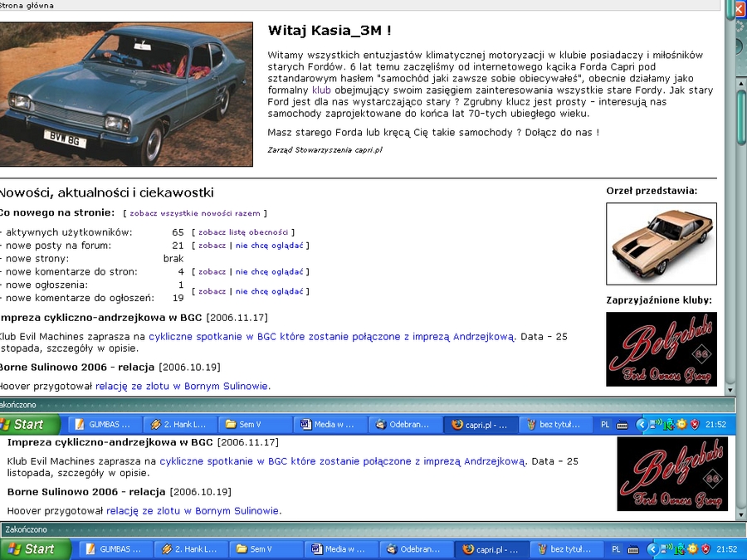Open the 'Odebran...' mail window, bottom taskbar
747x560 pixels.
tap(417, 549)
